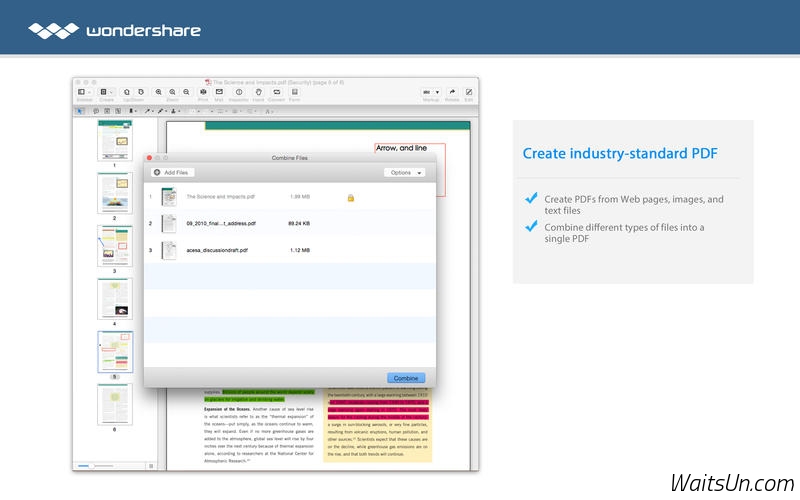The height and width of the screenshot is (500, 800).
Task: Toggle the Sidebar icon in the toolbar
Action: coord(81,92)
